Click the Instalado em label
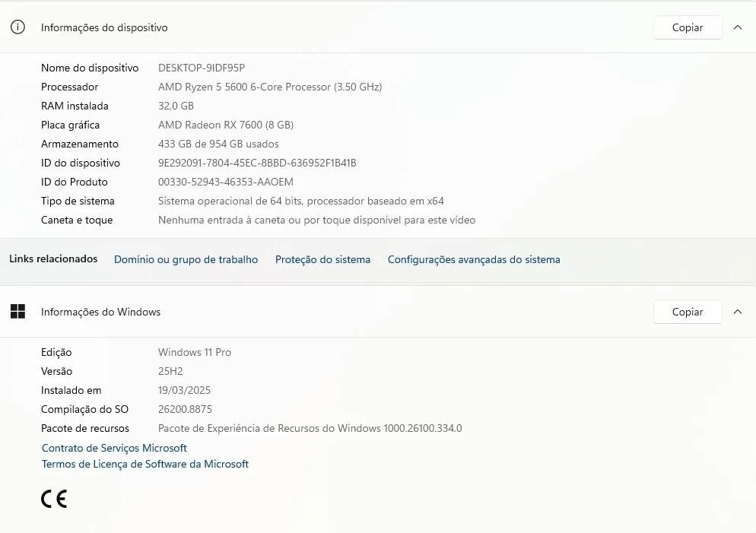Screen dimensions: 756x533 click(71, 390)
